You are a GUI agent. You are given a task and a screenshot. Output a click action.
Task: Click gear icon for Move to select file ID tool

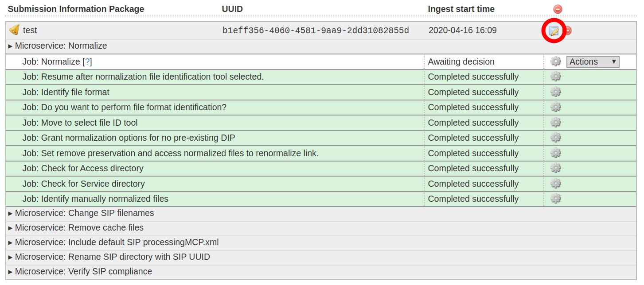coord(555,123)
